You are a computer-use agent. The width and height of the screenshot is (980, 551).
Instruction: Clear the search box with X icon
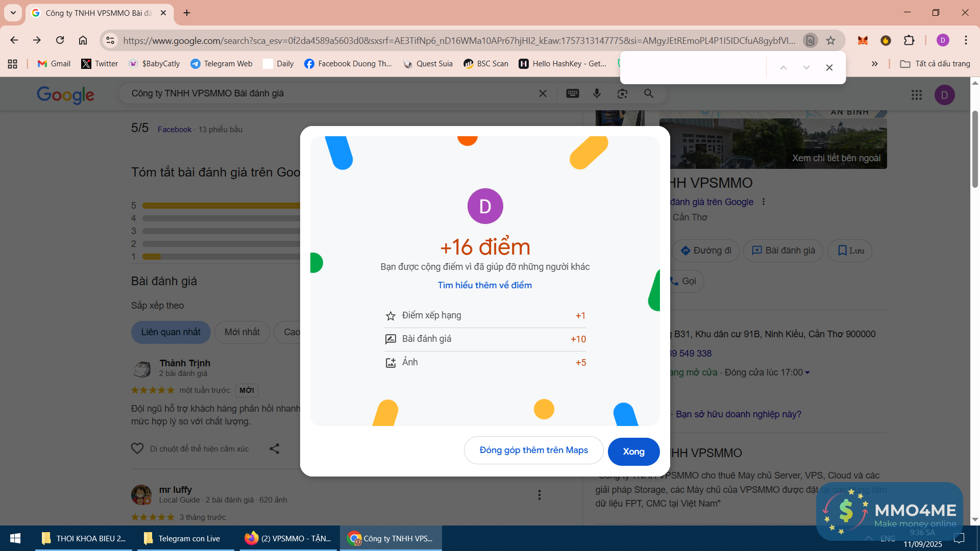[x=543, y=93]
